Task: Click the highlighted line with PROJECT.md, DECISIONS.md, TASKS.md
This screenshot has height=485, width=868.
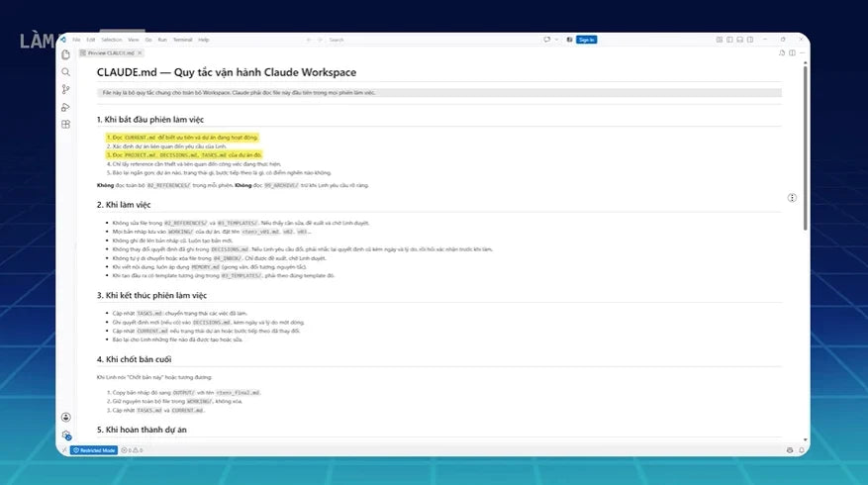Action: point(184,155)
